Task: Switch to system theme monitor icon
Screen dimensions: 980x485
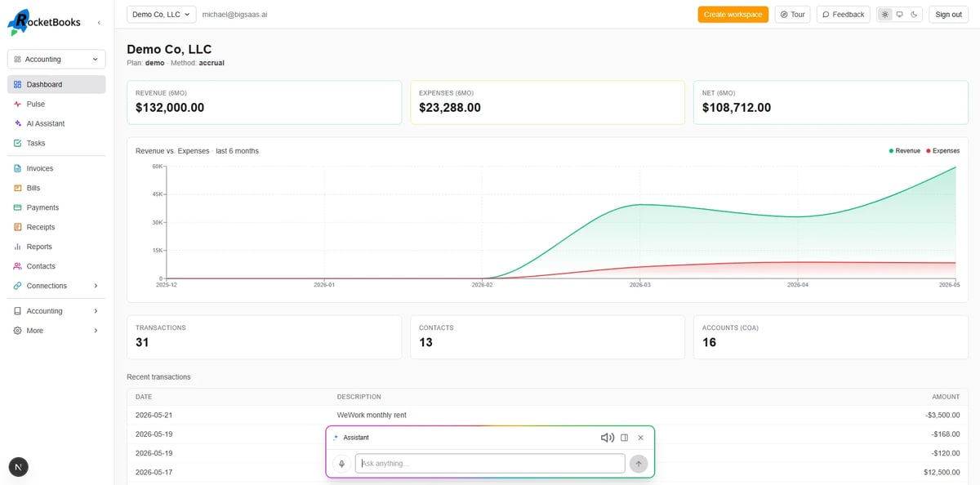Action: [x=899, y=14]
